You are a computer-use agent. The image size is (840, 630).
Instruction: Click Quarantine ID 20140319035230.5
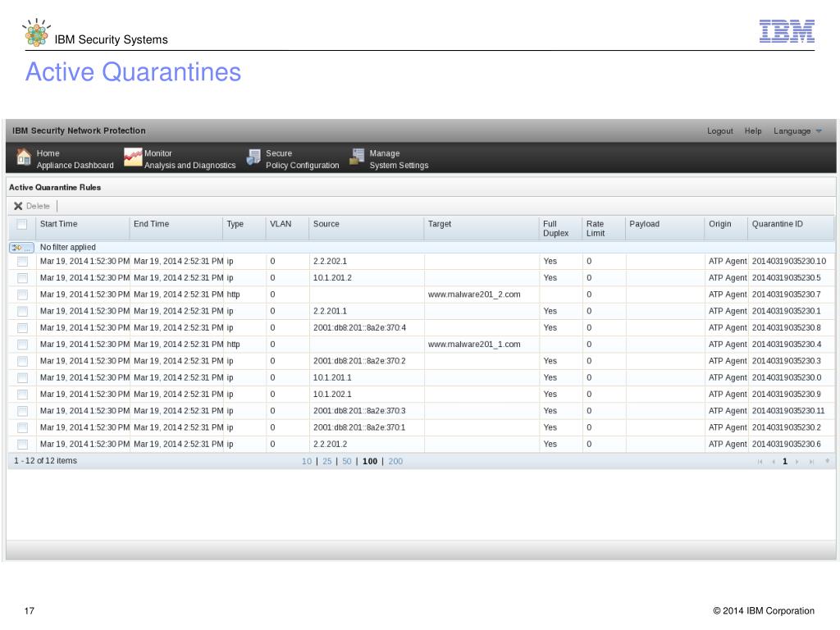pos(787,278)
